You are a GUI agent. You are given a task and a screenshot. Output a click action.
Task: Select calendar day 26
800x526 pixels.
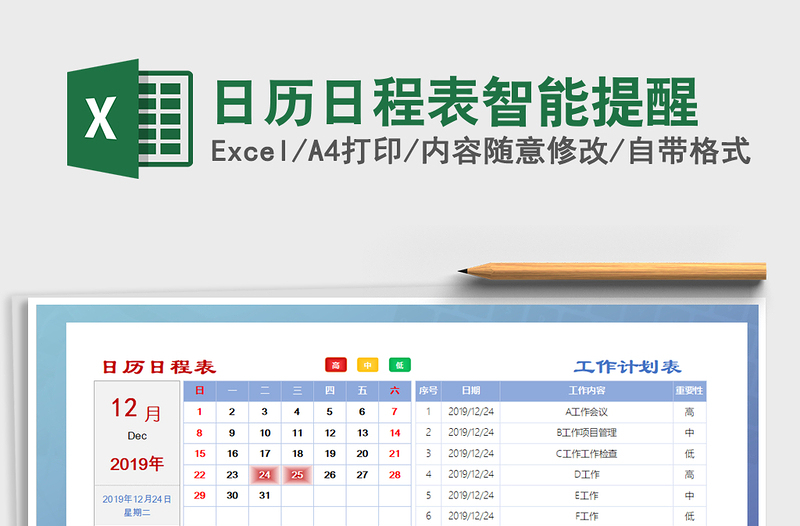point(330,475)
